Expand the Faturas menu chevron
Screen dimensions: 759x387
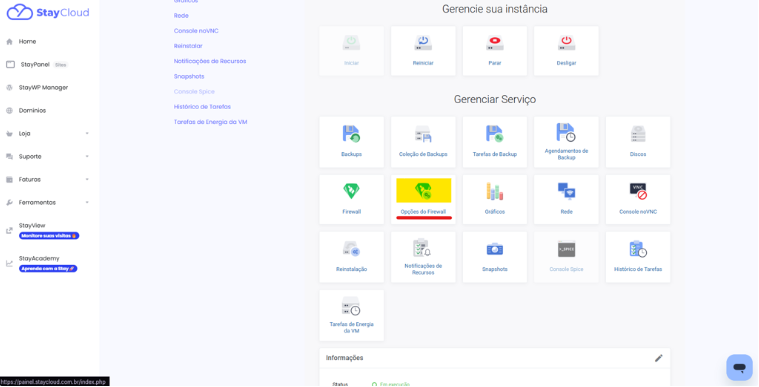pos(87,179)
